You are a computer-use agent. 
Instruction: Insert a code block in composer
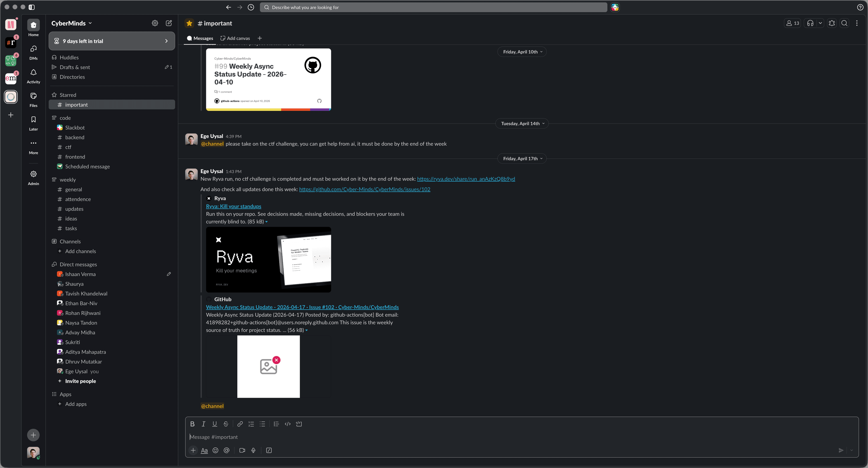(299, 424)
